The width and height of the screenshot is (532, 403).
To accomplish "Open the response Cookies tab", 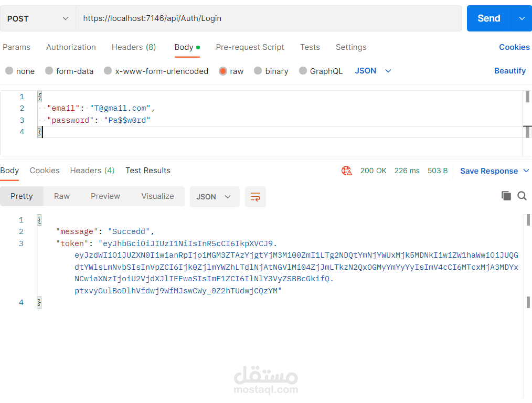I will click(45, 171).
